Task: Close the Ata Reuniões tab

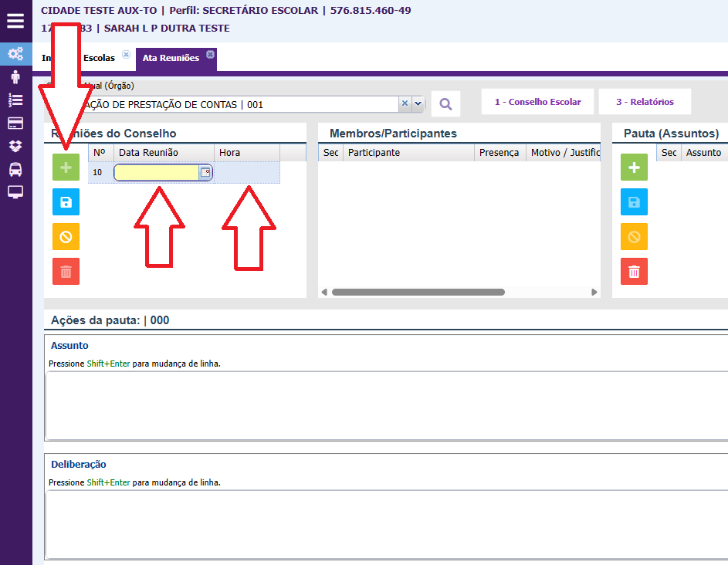Action: (x=210, y=54)
